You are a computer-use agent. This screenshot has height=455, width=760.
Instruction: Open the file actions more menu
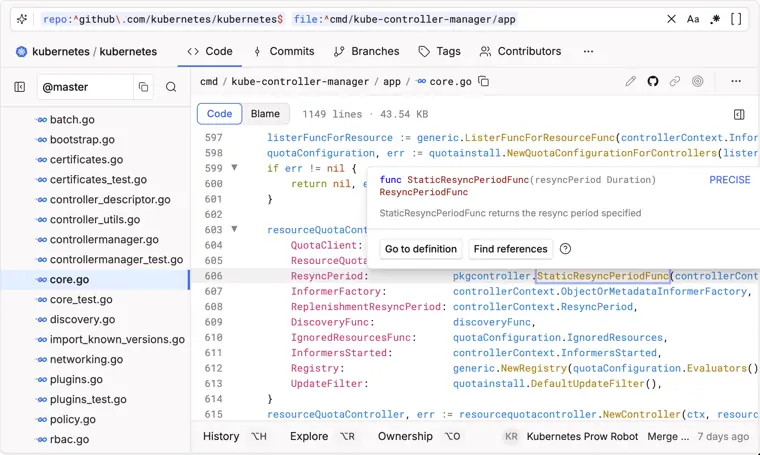pos(736,81)
